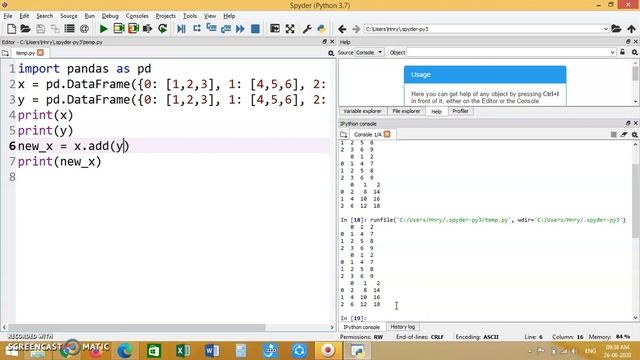The image size is (640, 360).
Task: Expand the Help Object field dropdown
Action: (x=612, y=52)
